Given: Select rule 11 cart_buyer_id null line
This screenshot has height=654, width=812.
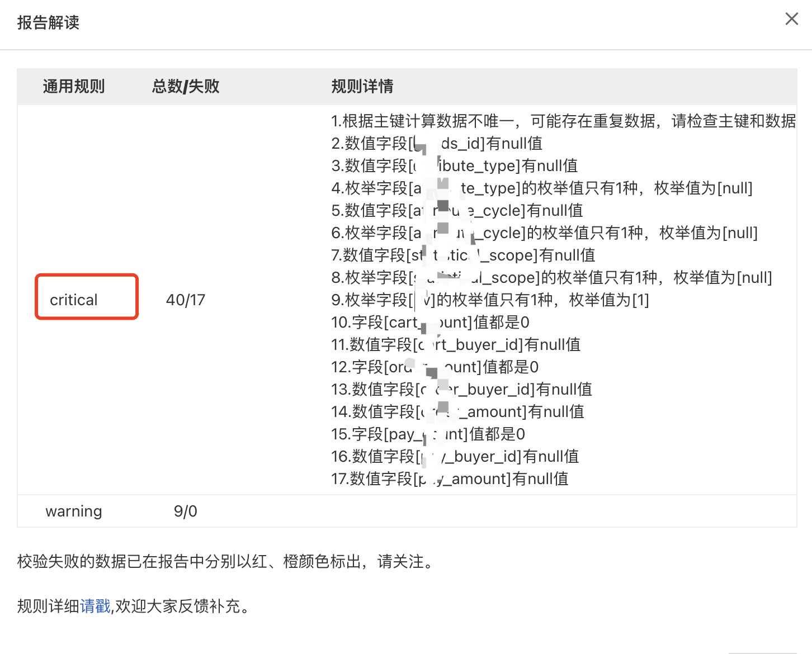Looking at the screenshot, I should (456, 344).
